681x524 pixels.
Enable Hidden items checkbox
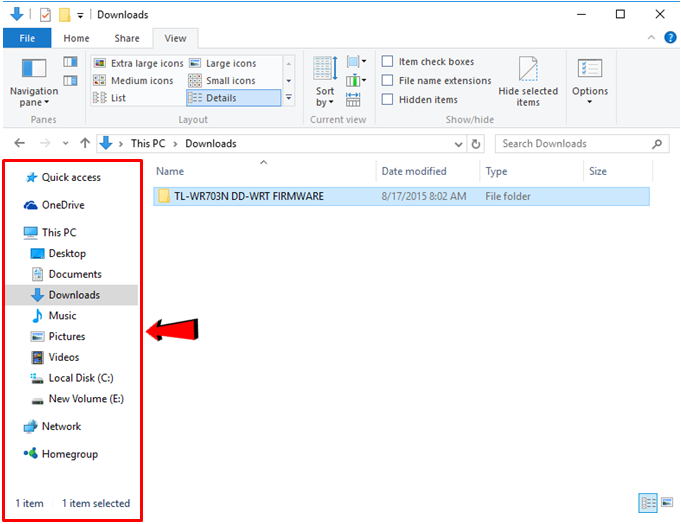387,100
